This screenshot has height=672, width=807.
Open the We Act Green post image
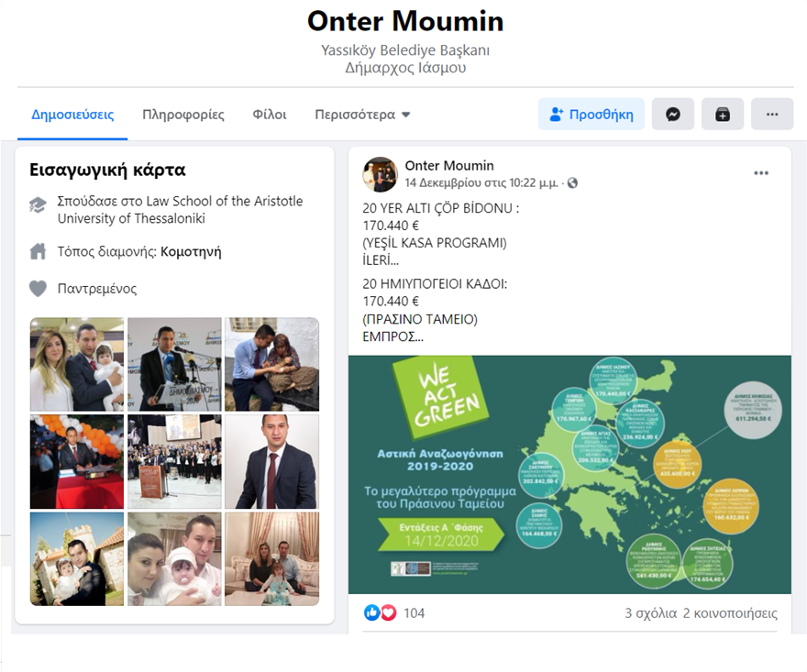569,474
